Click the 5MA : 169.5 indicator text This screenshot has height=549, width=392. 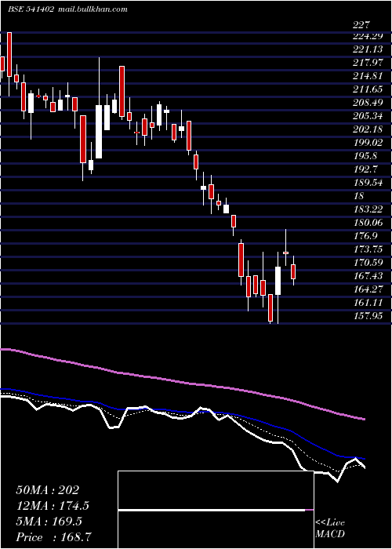tap(49, 522)
